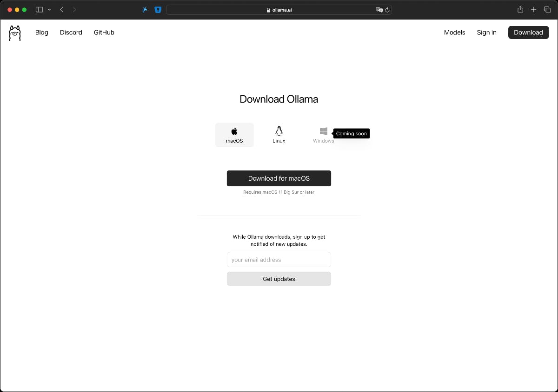The height and width of the screenshot is (392, 558).
Task: Click the Get updates button
Action: pyautogui.click(x=279, y=279)
